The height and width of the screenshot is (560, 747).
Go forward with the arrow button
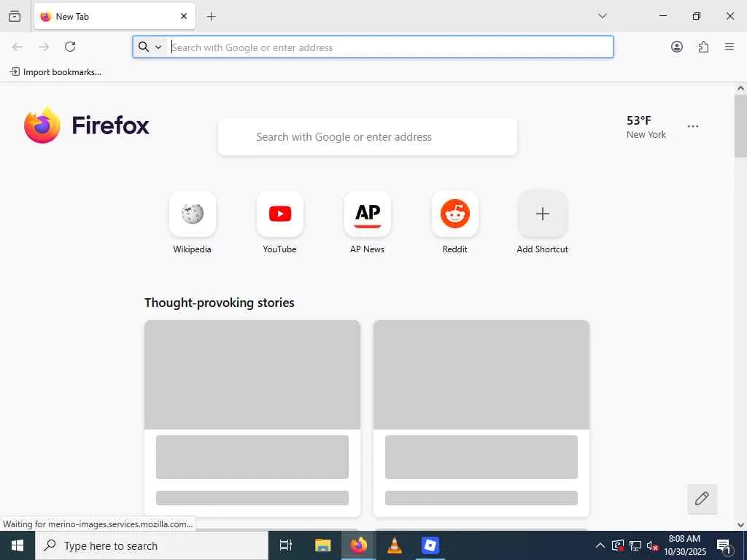click(44, 47)
